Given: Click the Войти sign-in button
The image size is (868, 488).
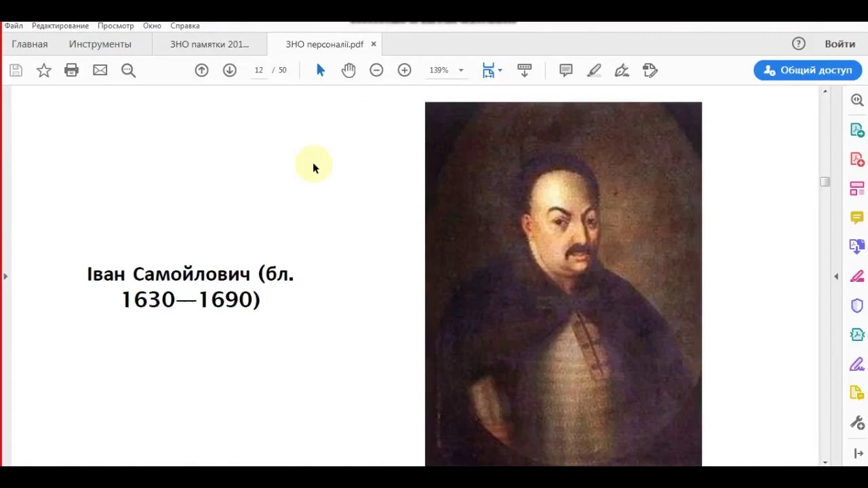Looking at the screenshot, I should point(840,43).
